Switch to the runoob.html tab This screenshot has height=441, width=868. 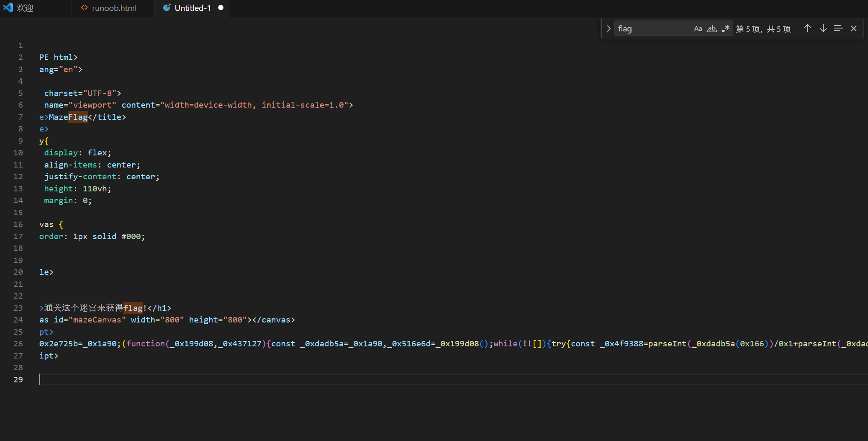click(x=114, y=8)
